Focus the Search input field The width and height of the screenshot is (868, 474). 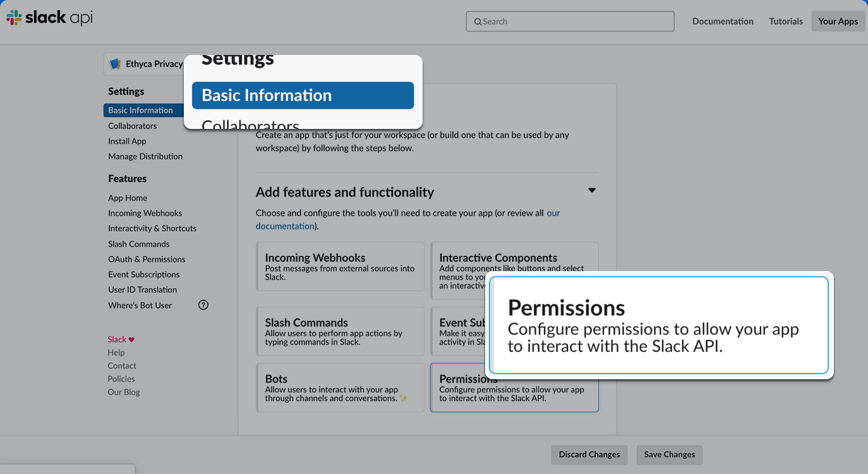(575, 21)
